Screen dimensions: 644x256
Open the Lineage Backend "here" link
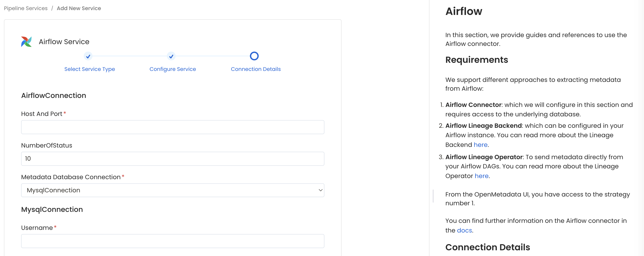[480, 145]
